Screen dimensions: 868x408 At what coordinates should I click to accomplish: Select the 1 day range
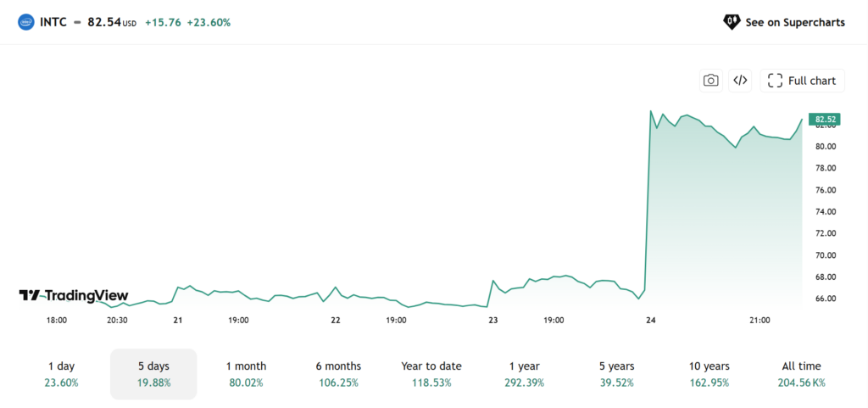(61, 374)
